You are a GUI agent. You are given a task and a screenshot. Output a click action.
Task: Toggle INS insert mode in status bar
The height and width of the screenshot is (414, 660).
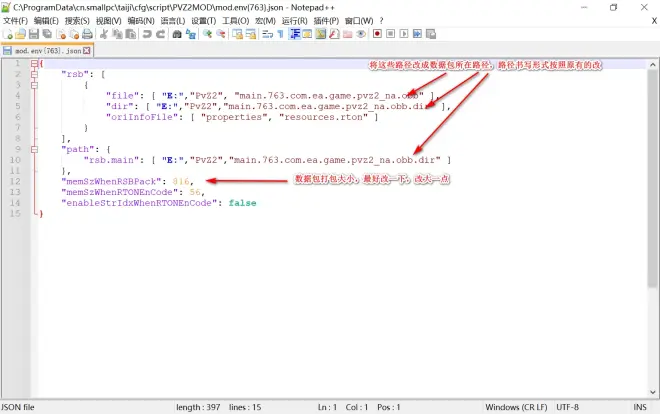642,407
